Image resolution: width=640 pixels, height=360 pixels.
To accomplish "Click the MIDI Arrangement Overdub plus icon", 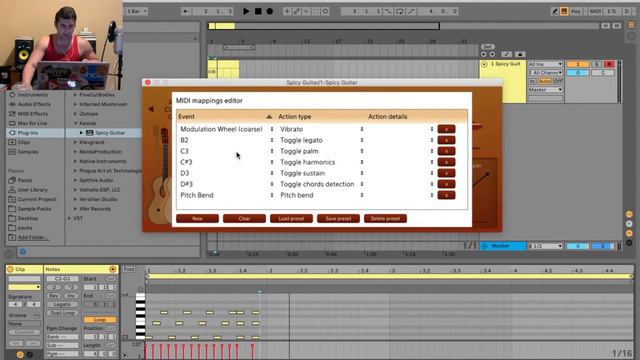I will [287, 11].
